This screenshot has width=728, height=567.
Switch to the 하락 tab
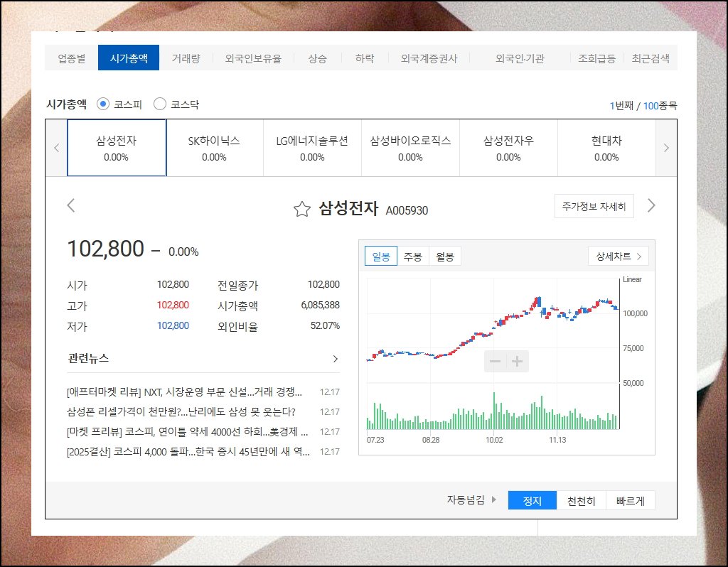(x=365, y=58)
